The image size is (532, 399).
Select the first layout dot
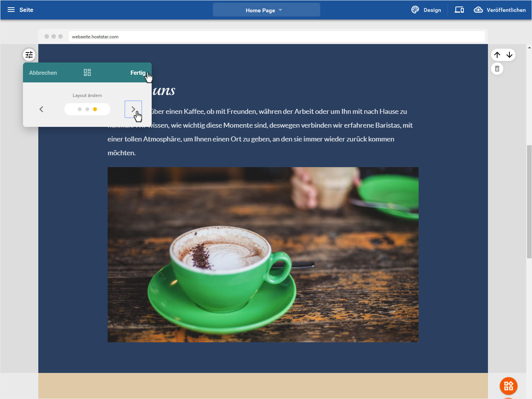pos(80,109)
